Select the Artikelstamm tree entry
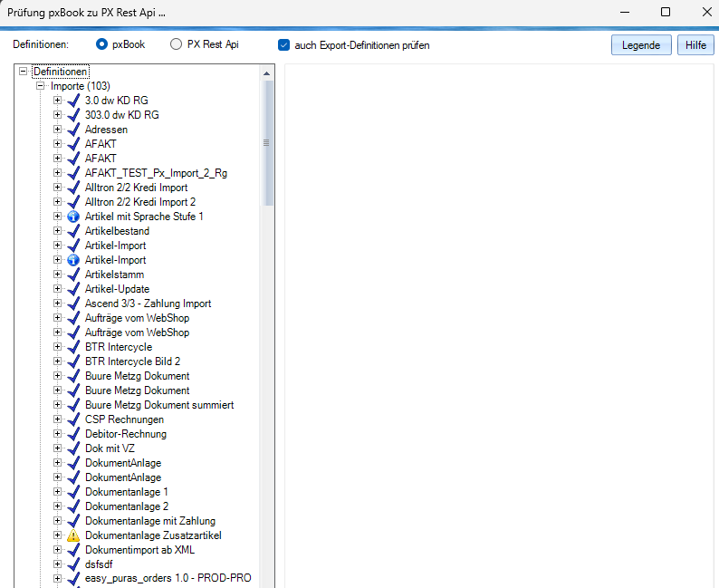 (114, 275)
